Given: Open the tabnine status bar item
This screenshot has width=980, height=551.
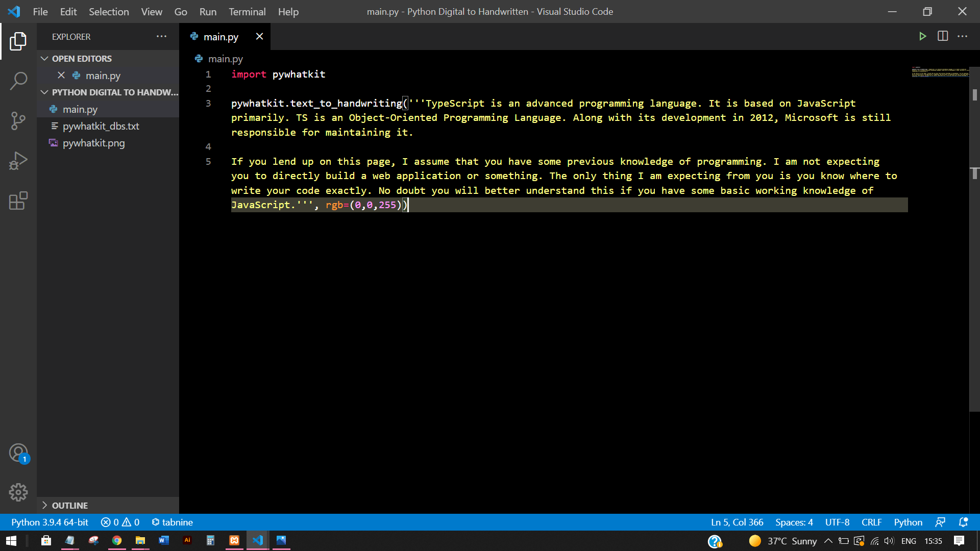Looking at the screenshot, I should pyautogui.click(x=172, y=522).
